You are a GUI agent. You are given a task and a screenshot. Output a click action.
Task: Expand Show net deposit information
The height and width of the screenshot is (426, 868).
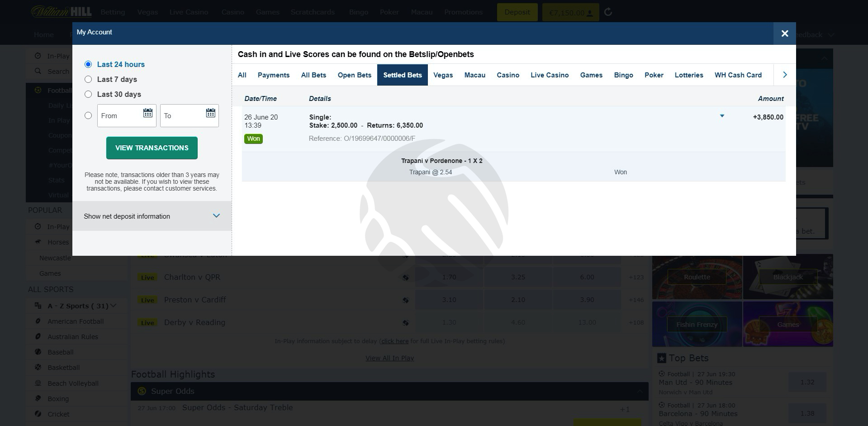click(152, 216)
